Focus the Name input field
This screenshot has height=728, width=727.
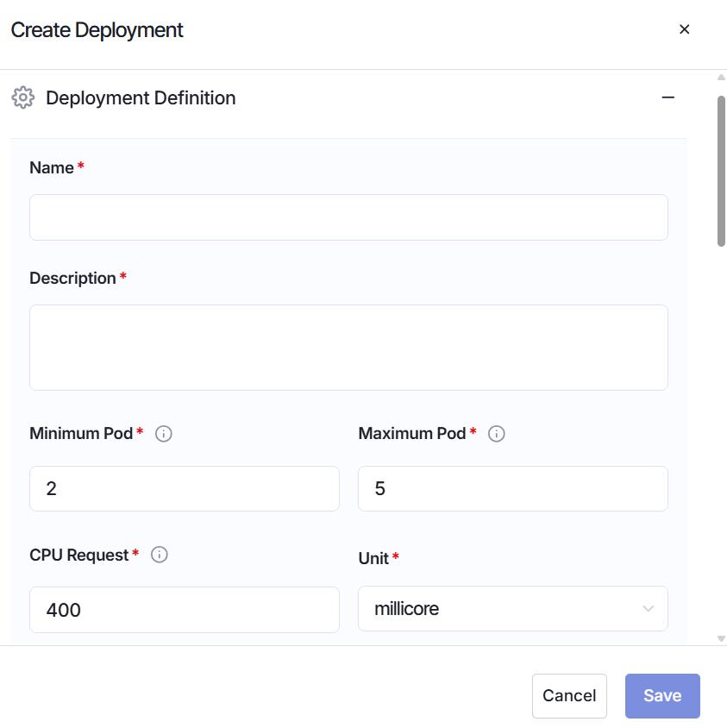(348, 217)
